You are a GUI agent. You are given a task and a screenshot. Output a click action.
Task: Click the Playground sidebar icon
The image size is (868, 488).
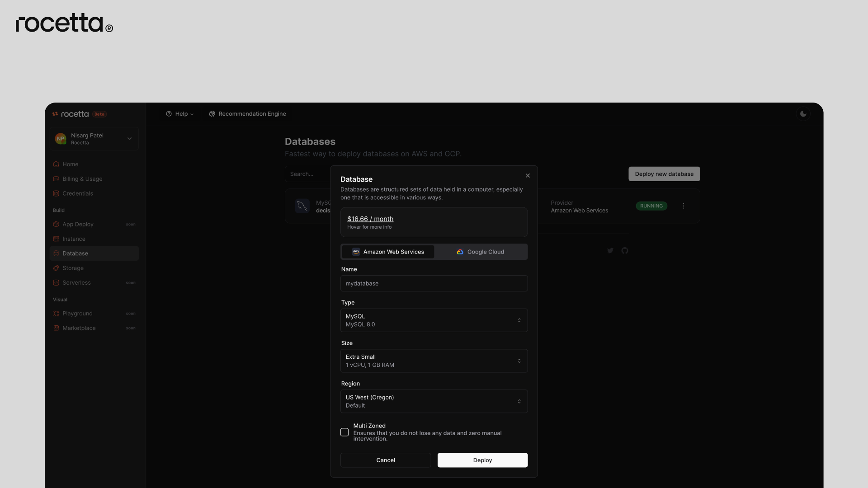pos(56,314)
